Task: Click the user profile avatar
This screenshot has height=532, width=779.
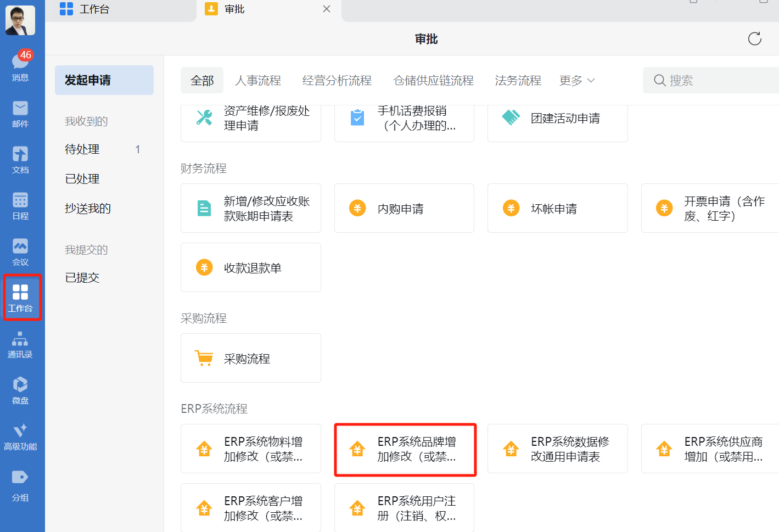Action: [x=20, y=20]
